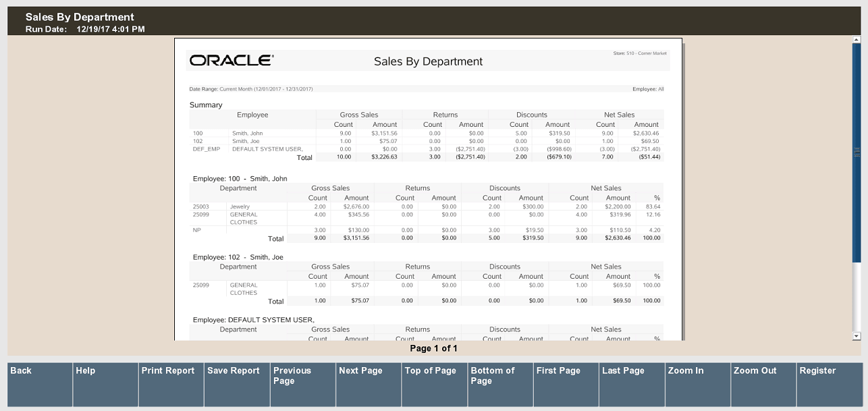Click the summary Discounts column header
This screenshot has height=411, width=868.
click(x=532, y=115)
